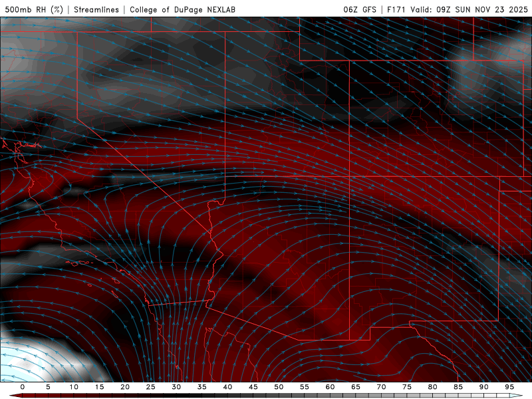This screenshot has width=532, height=399.
Task: Click the "40" legend value
Action: pos(227,387)
